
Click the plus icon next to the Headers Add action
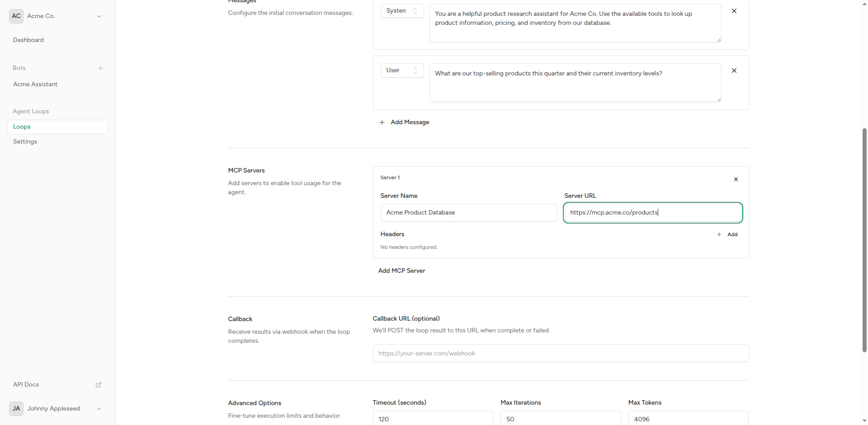click(x=719, y=234)
